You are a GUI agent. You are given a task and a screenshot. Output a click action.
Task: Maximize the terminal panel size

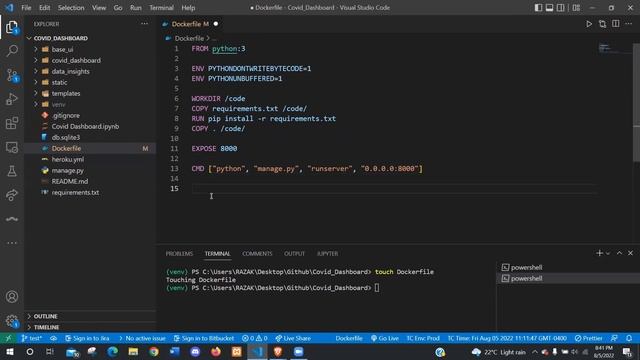point(619,253)
